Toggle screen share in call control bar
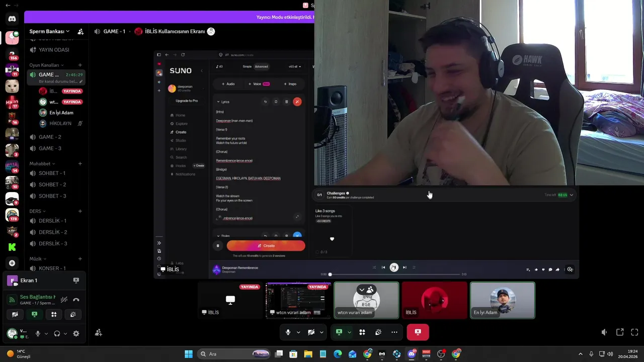This screenshot has width=644, height=362. 339,332
